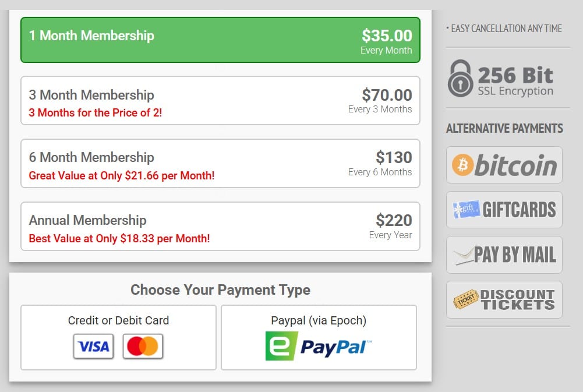Choose Credit or Debit Card payment
583x392 pixels.
(118, 337)
